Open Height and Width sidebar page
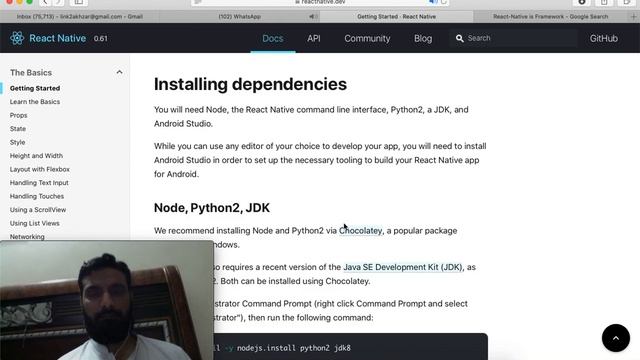The image size is (640, 360). coord(36,156)
